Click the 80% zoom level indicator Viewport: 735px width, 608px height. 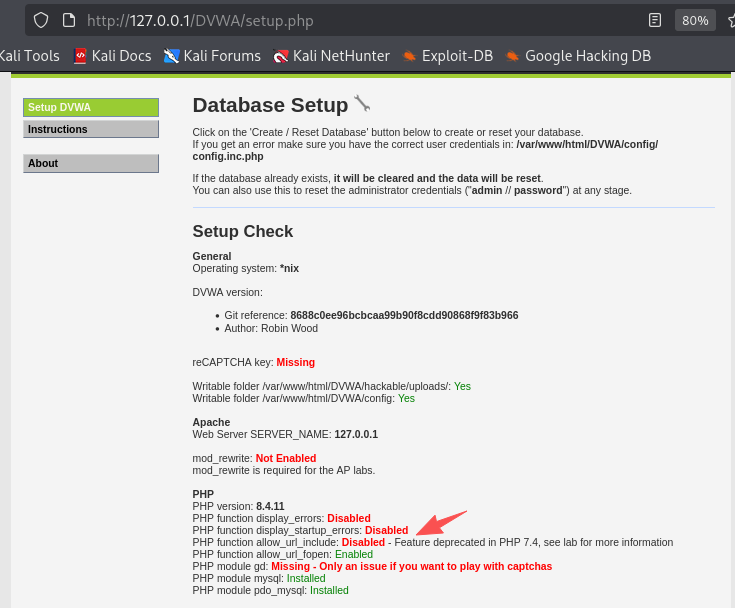(x=695, y=21)
